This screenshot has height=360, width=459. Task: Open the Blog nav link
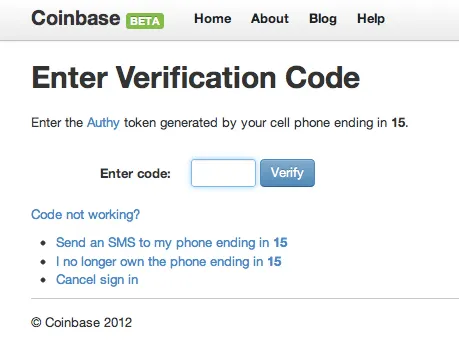[323, 19]
